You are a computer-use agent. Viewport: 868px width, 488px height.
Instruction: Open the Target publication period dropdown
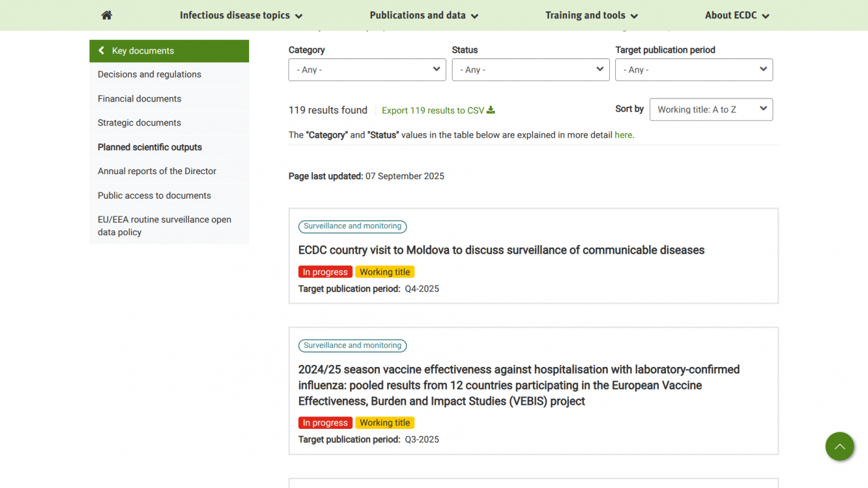click(x=694, y=70)
